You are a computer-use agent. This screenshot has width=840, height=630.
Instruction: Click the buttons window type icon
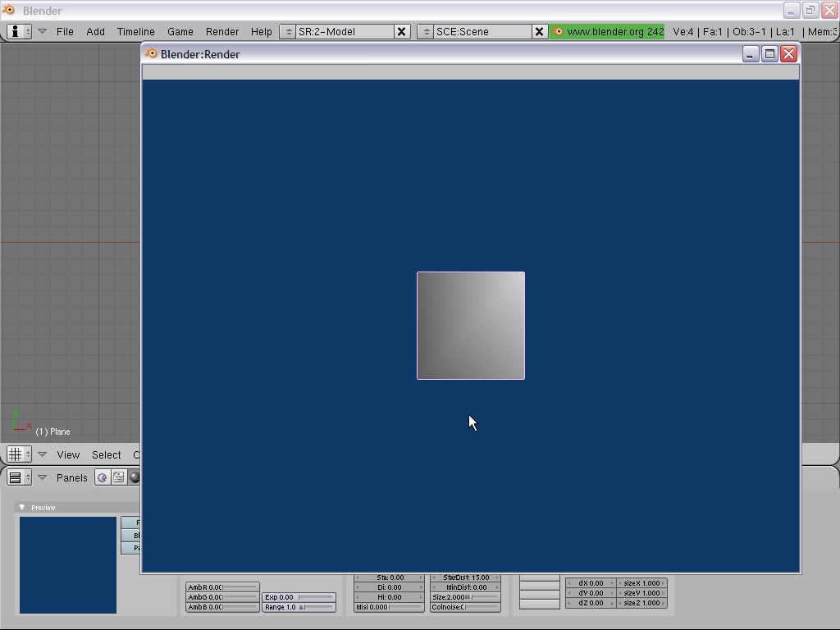coord(19,477)
